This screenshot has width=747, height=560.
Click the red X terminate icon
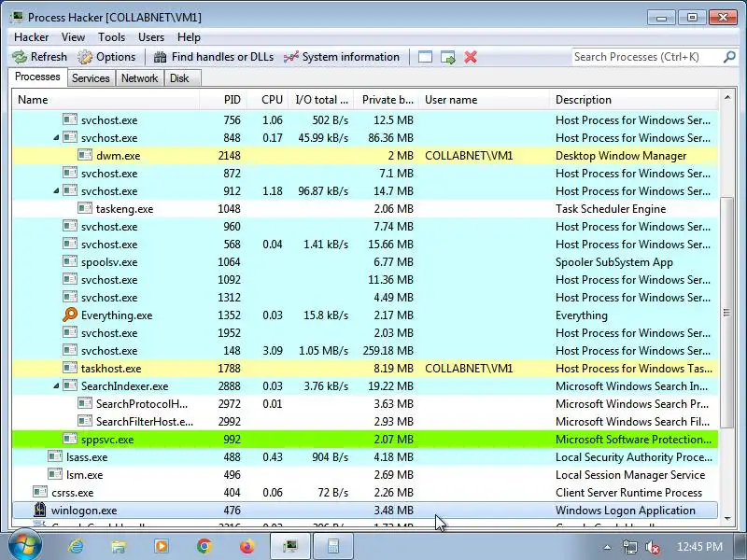tap(471, 57)
